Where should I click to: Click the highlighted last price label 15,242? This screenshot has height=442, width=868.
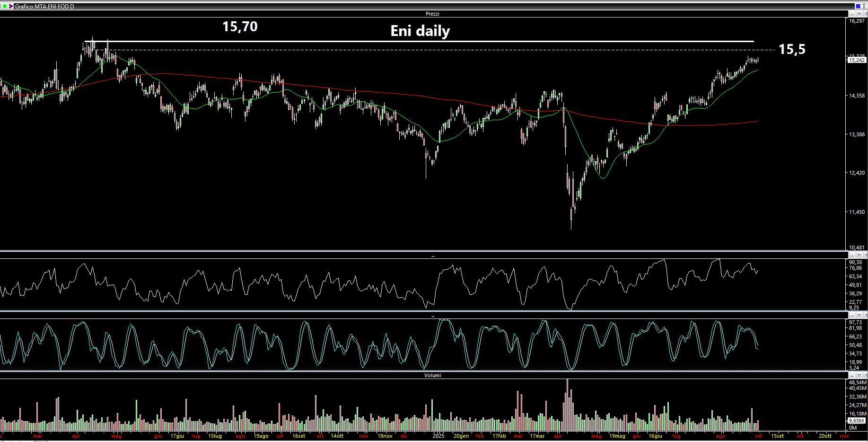pos(857,60)
